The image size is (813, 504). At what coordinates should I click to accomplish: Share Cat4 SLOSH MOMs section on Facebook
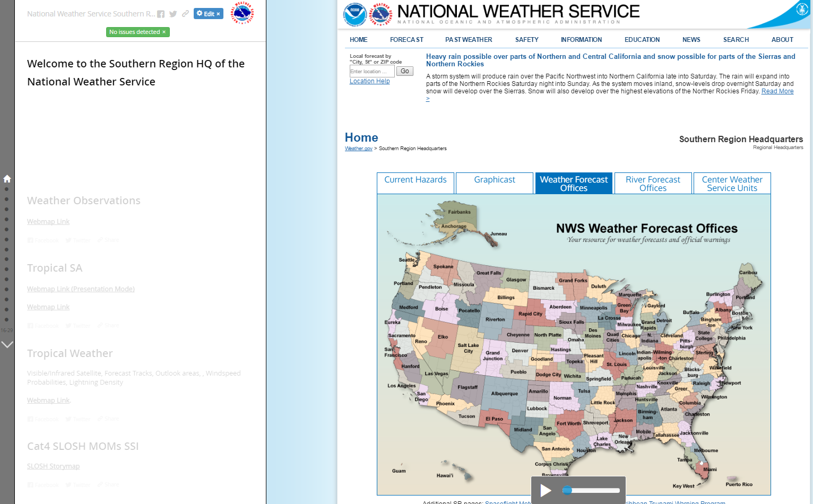click(43, 485)
